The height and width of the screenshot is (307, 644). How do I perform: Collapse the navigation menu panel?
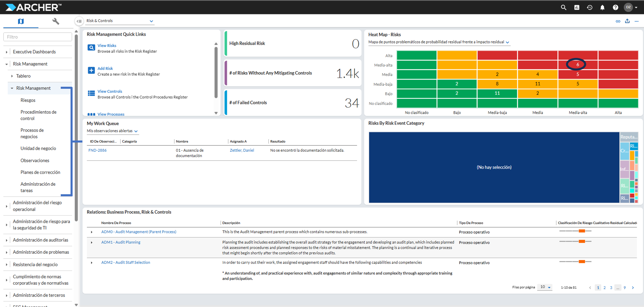[x=79, y=21]
